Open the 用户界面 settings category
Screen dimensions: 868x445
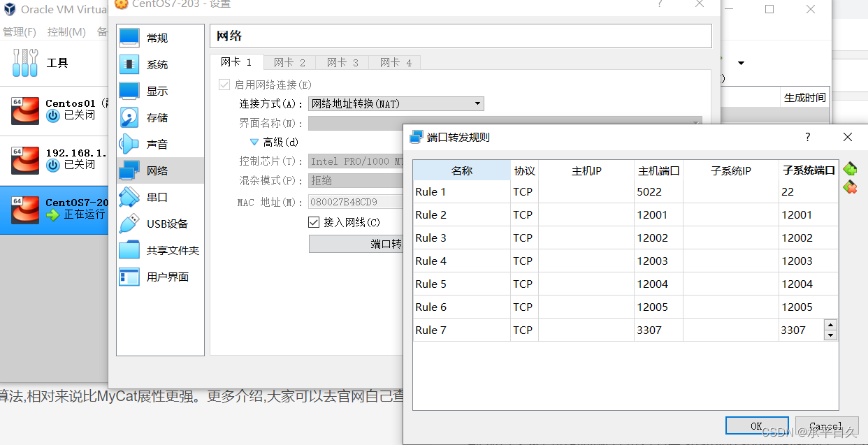tap(160, 277)
